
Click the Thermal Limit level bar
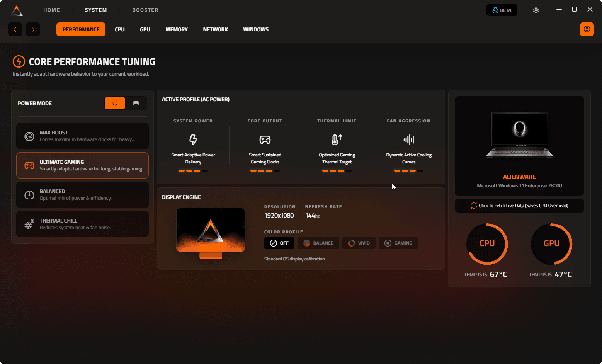tap(337, 171)
